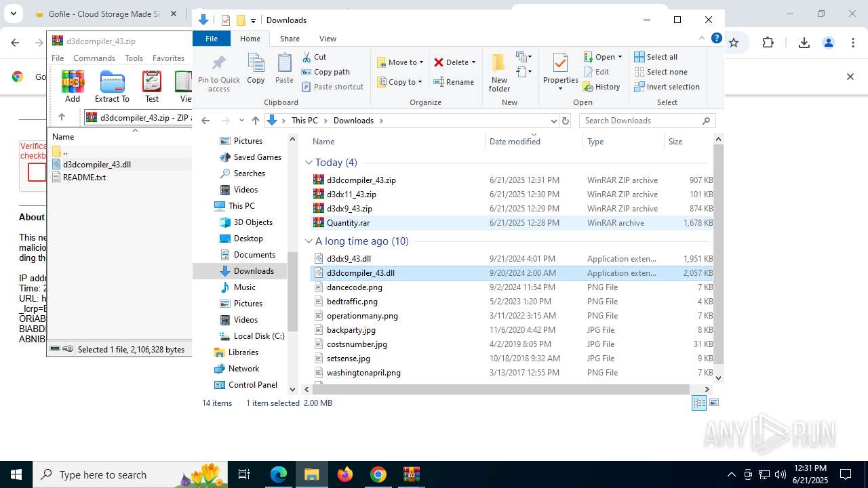Open Downloads in navigation pane
Image resolution: width=868 pixels, height=488 pixels.
(254, 271)
